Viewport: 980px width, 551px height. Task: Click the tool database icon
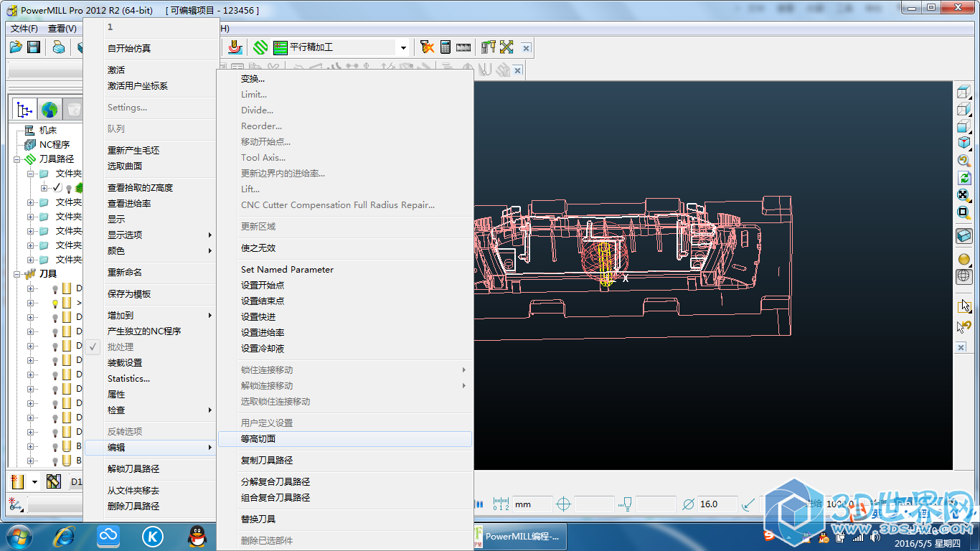(x=489, y=47)
